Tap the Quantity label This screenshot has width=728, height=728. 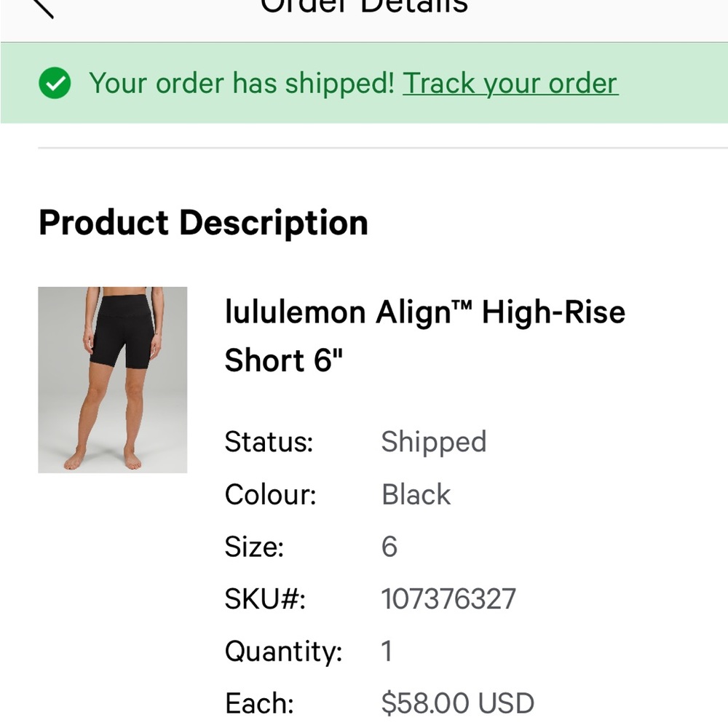(283, 651)
